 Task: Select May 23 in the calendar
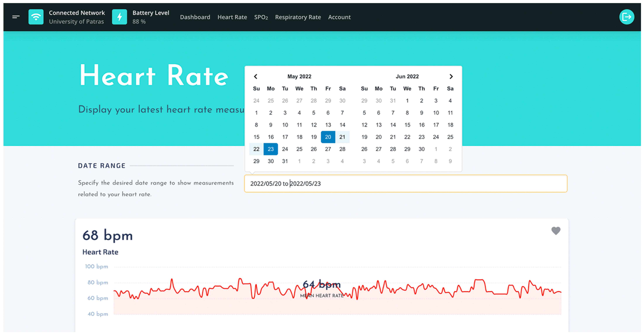point(271,149)
